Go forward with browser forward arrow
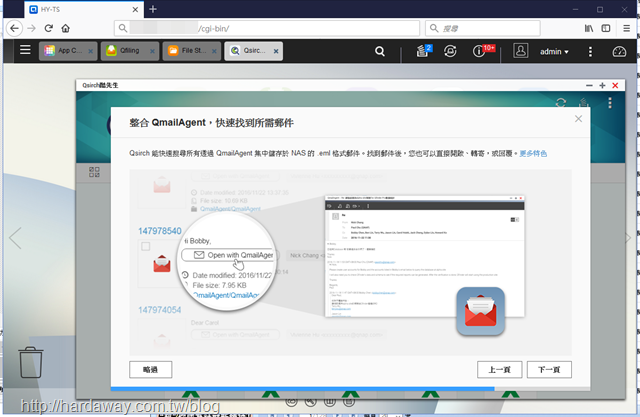 tap(31, 29)
